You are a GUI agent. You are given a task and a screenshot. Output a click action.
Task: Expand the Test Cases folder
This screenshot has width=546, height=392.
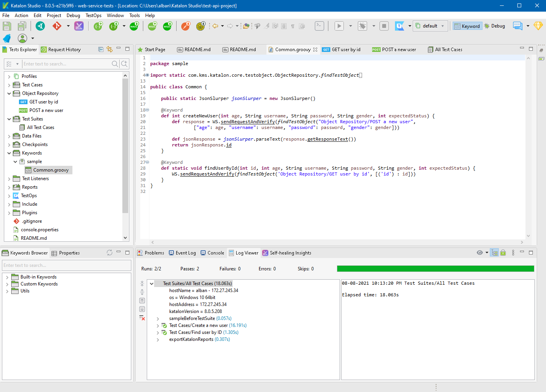coord(9,85)
